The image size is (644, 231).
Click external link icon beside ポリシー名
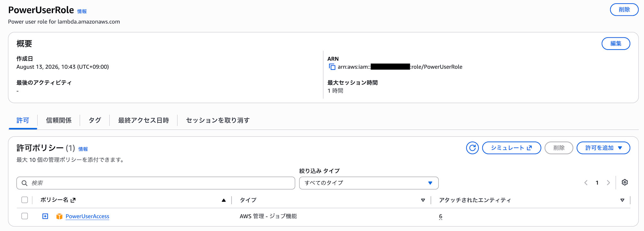(73, 200)
